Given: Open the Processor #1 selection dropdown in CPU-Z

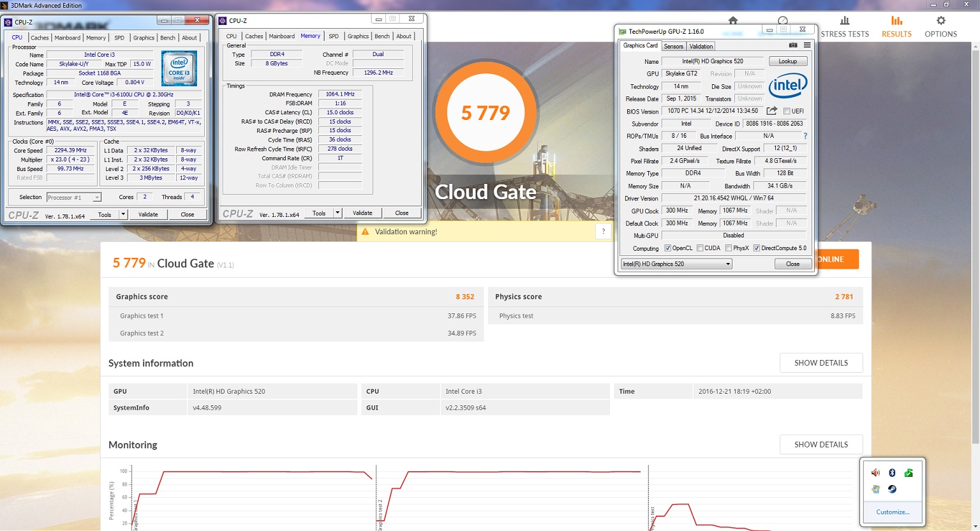Looking at the screenshot, I should pyautogui.click(x=74, y=197).
